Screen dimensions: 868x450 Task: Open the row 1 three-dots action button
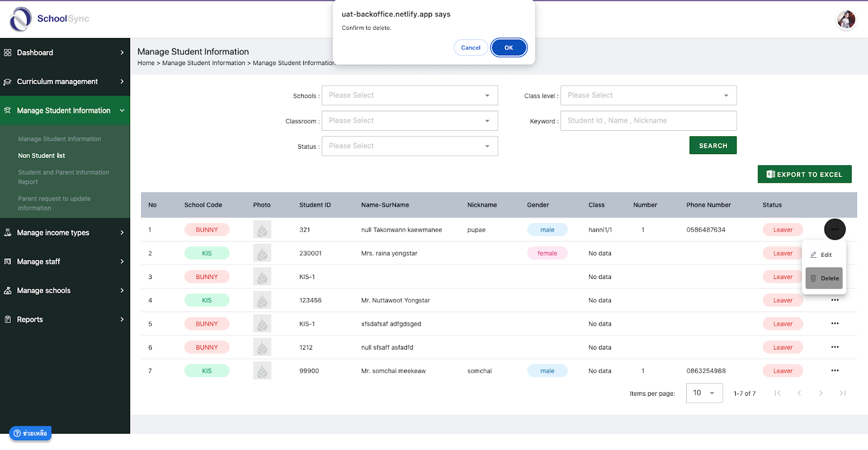[835, 230]
